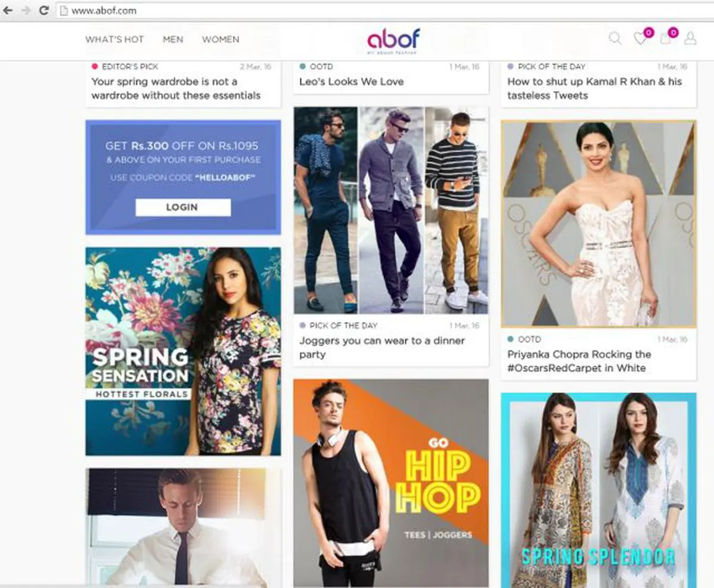Viewport: 714px width, 588px height.
Task: Open the user account profile icon
Action: [690, 39]
